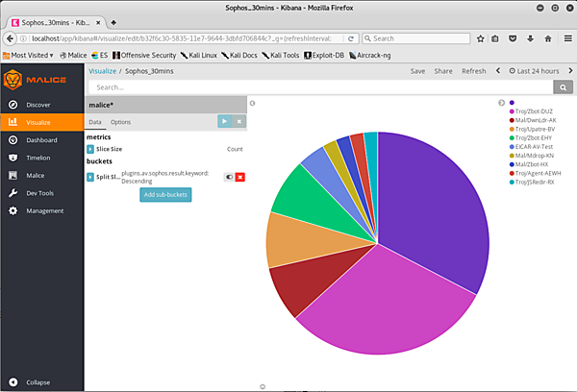Image resolution: width=577 pixels, height=392 pixels.
Task: Click the Troj/Zbot-DUZ legend color dot
Action: pyautogui.click(x=511, y=110)
